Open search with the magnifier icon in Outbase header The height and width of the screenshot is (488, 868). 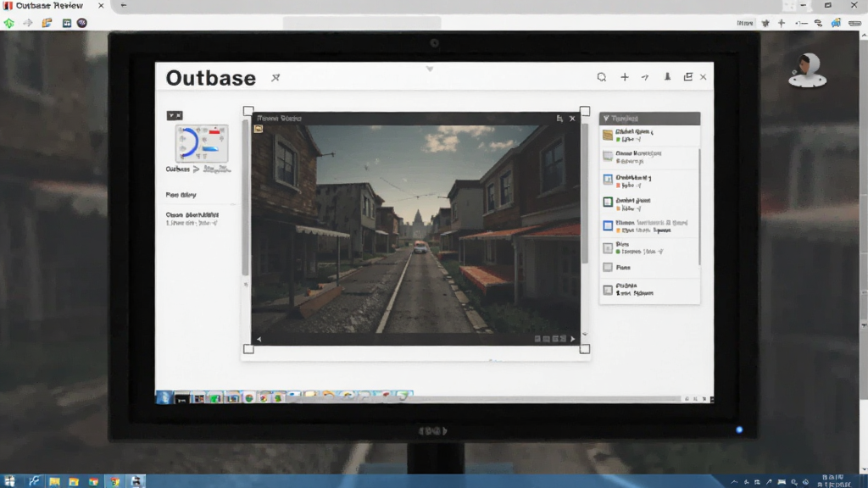pos(602,77)
